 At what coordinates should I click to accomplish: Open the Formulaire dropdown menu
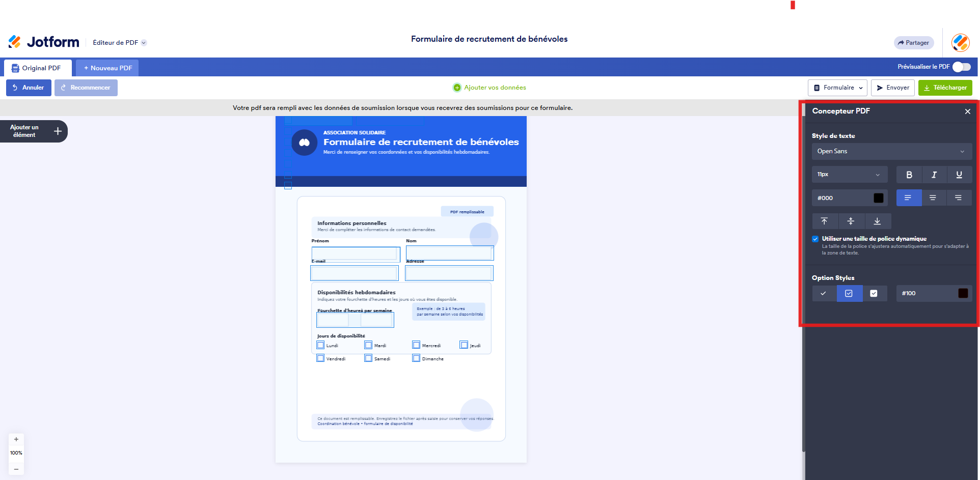837,88
